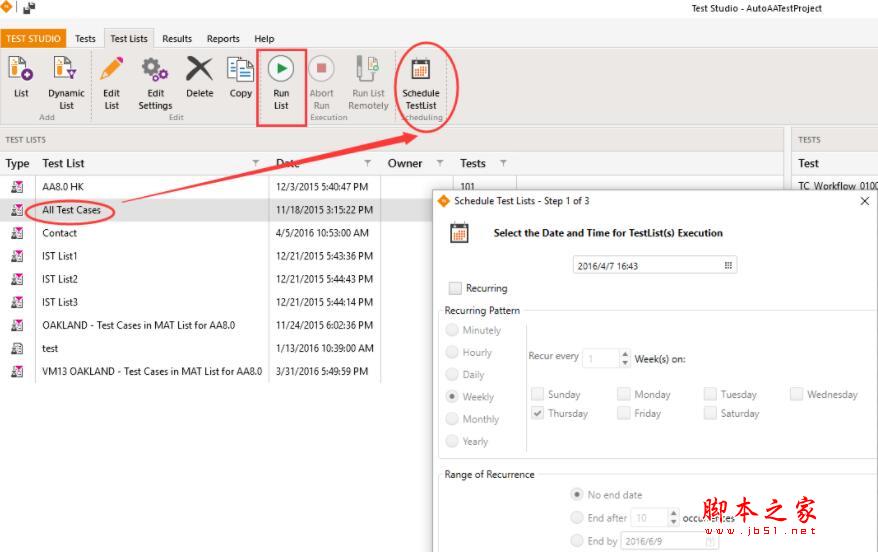Select End after occurrences option
Viewport: 878px width, 552px height.
pyautogui.click(x=577, y=518)
